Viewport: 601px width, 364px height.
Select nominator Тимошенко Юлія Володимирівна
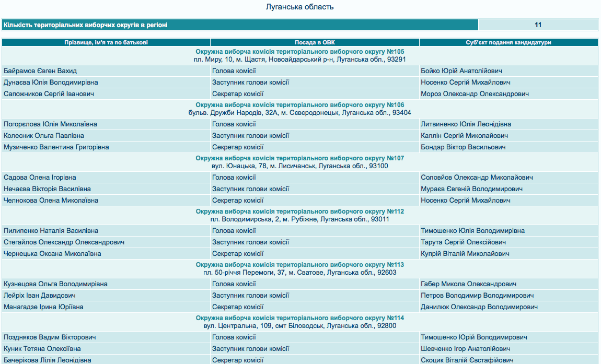(472, 231)
